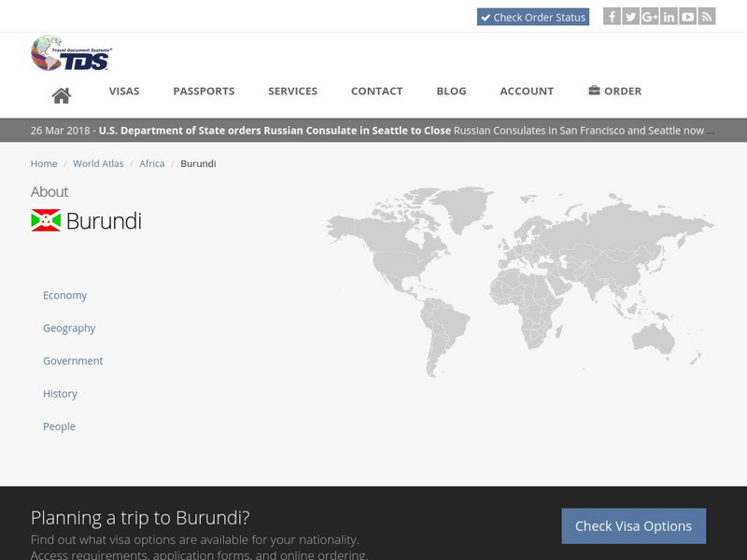Screen dimensions: 747x560
Task: Click the home icon in the navigation bar
Action: (63, 91)
